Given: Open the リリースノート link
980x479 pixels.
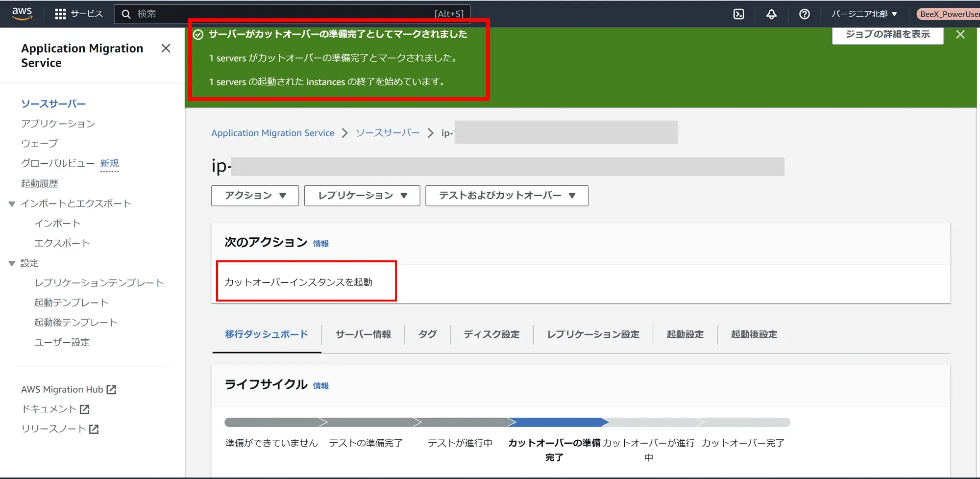Looking at the screenshot, I should 53,429.
